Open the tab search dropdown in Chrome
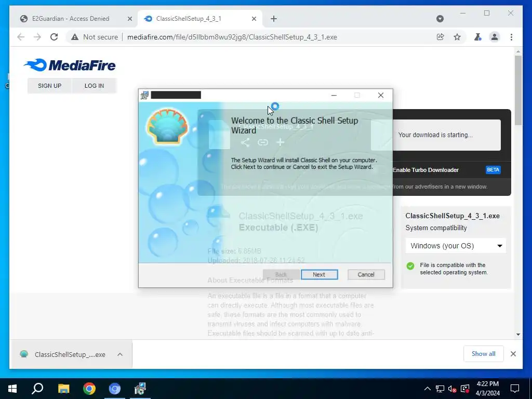The image size is (532, 399). click(440, 19)
